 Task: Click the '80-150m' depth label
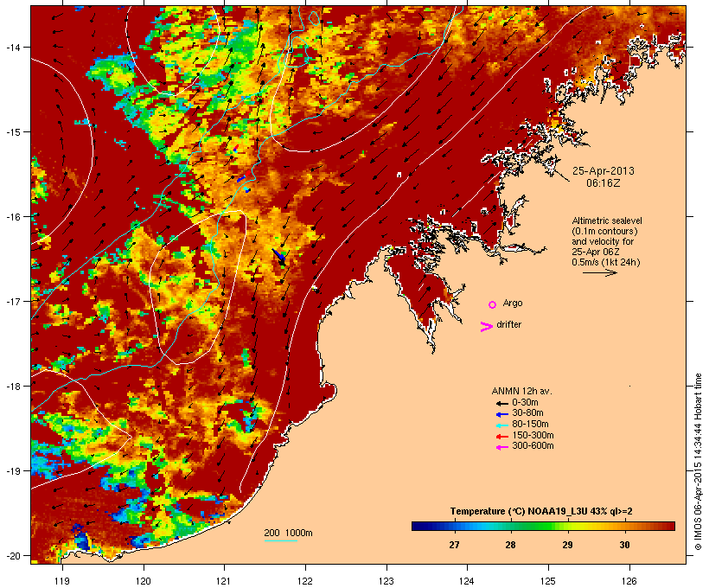click(530, 425)
